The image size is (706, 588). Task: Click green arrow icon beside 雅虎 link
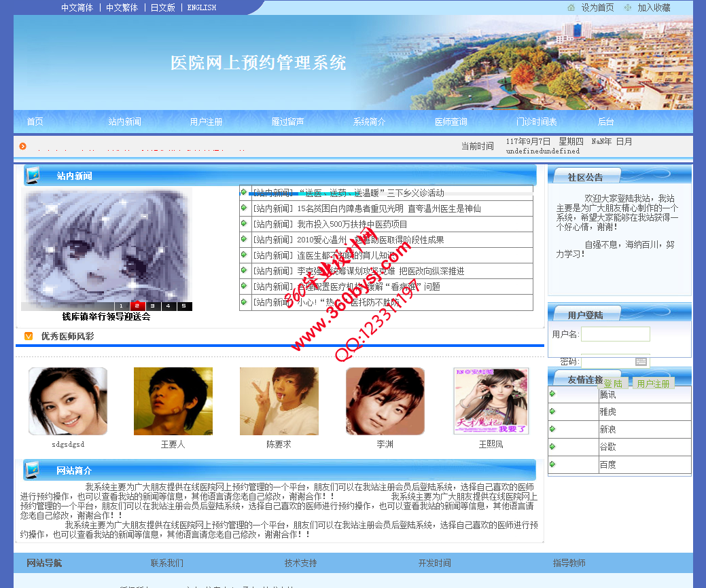click(552, 411)
